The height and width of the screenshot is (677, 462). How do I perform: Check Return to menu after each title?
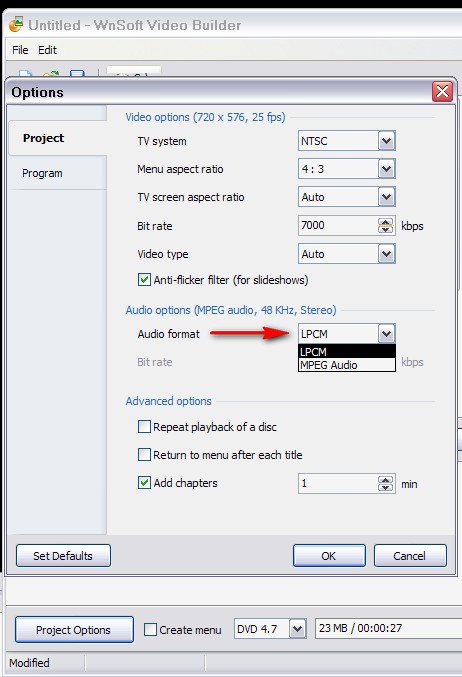[144, 455]
